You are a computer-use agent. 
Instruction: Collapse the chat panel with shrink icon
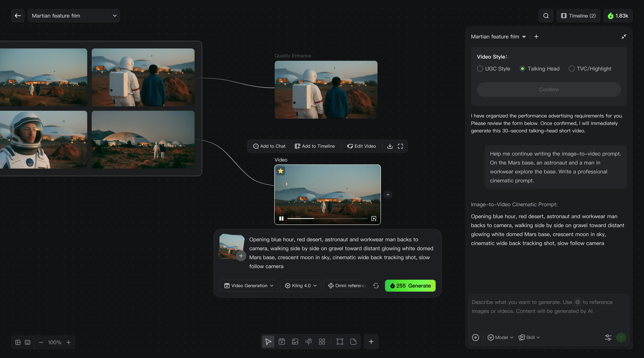pos(624,37)
